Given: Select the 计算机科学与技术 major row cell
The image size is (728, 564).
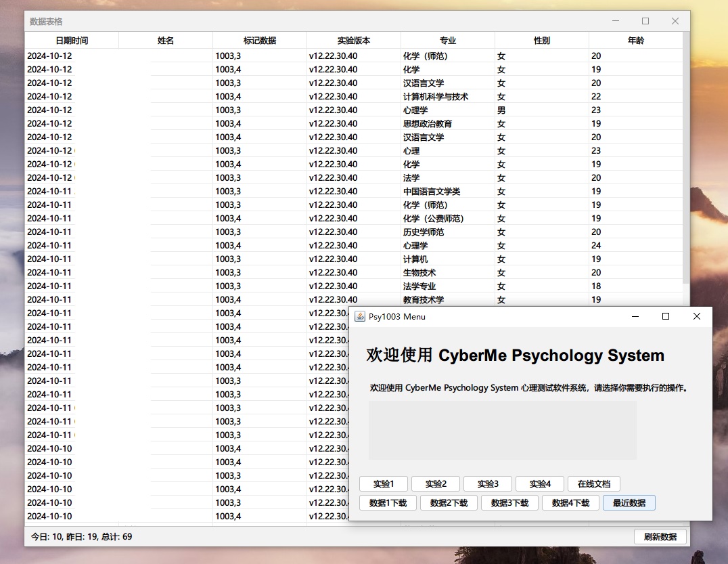Looking at the screenshot, I should [436, 97].
